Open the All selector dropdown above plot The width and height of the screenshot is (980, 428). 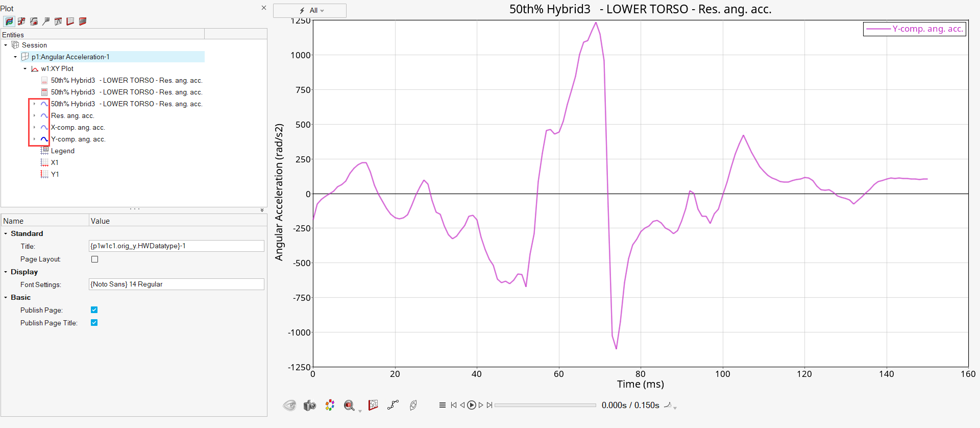coord(310,11)
